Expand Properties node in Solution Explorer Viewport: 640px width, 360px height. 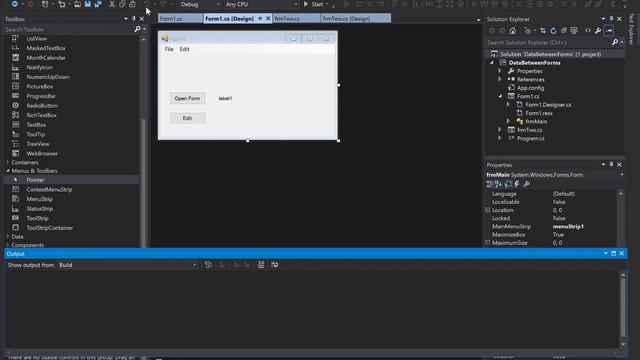click(x=500, y=71)
